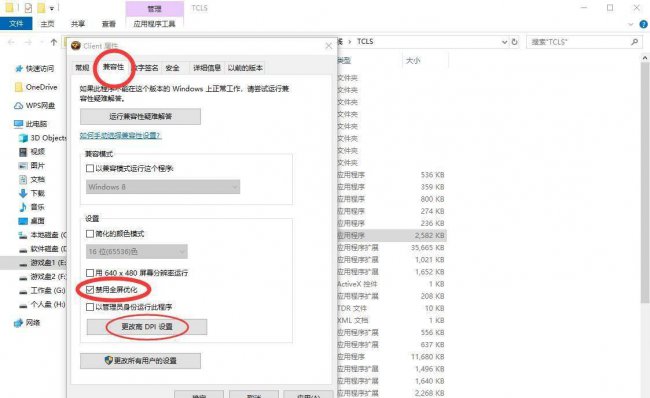Click 更改高 DPI 设置 button
Screen dimensions: 650x398
[147, 327]
